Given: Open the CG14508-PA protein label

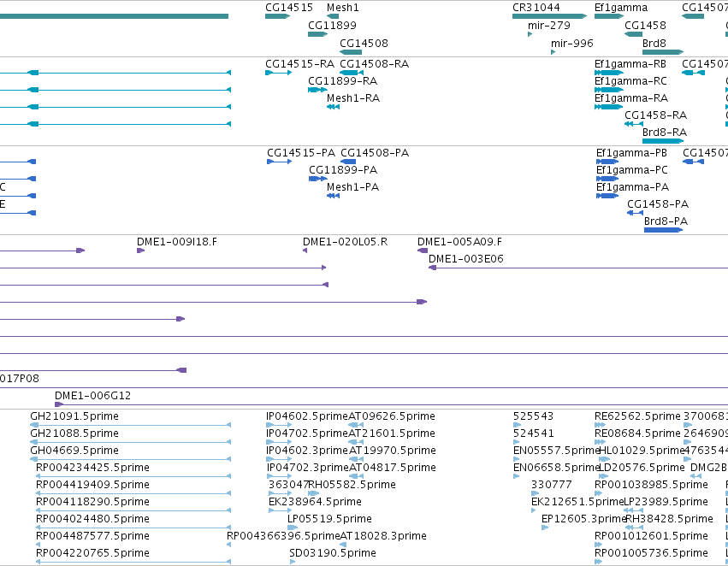Looking at the screenshot, I should (x=375, y=153).
